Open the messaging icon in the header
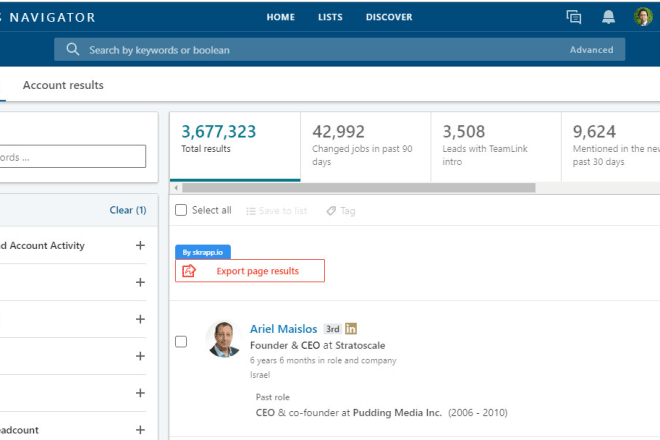 [x=574, y=17]
